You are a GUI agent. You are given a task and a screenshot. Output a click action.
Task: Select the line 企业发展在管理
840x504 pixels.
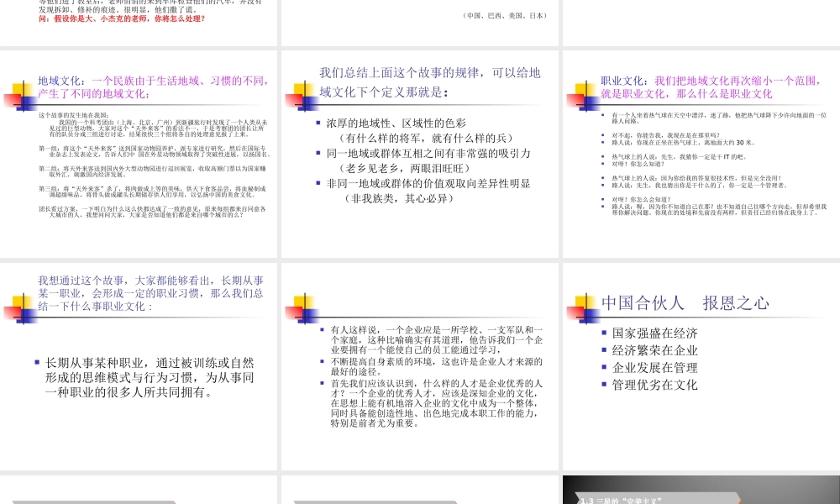655,367
